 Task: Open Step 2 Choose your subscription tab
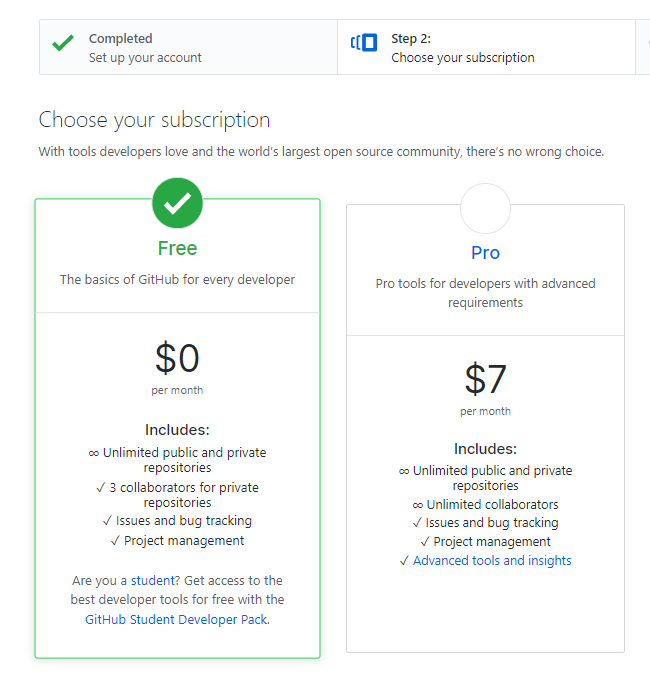tap(487, 47)
